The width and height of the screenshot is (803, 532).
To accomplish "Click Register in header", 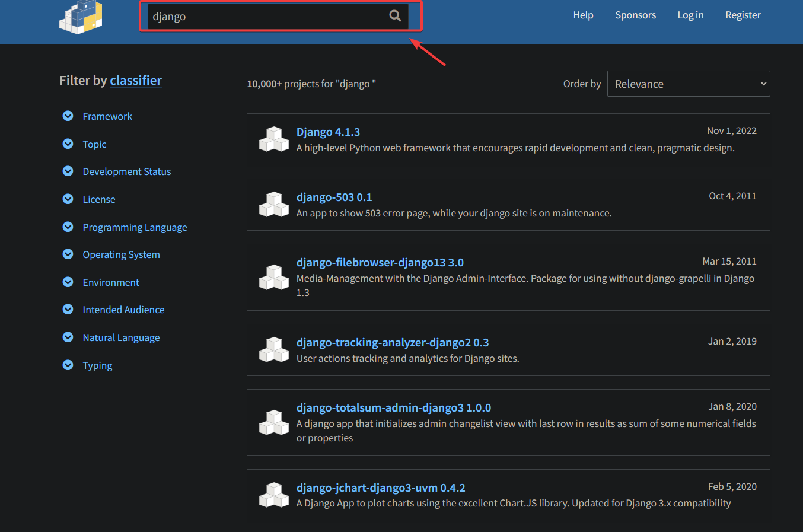I will [x=743, y=15].
